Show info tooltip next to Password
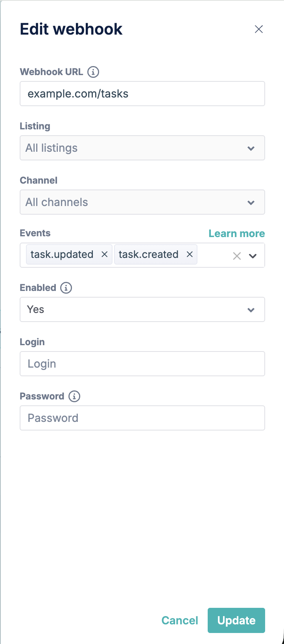Image resolution: width=284 pixels, height=644 pixels. click(74, 396)
